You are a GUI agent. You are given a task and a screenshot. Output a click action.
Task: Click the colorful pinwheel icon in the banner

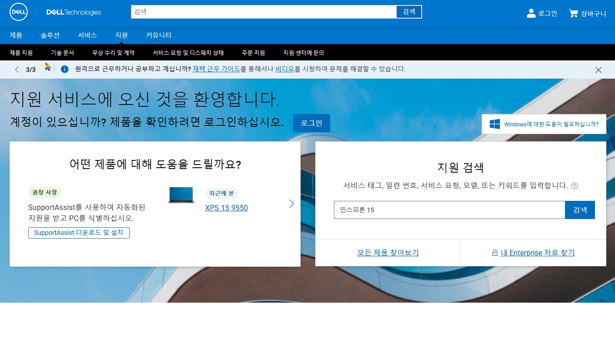click(47, 68)
